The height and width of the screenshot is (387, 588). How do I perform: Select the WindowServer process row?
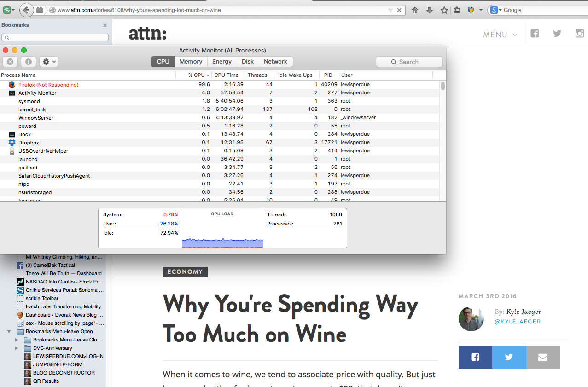[220, 118]
